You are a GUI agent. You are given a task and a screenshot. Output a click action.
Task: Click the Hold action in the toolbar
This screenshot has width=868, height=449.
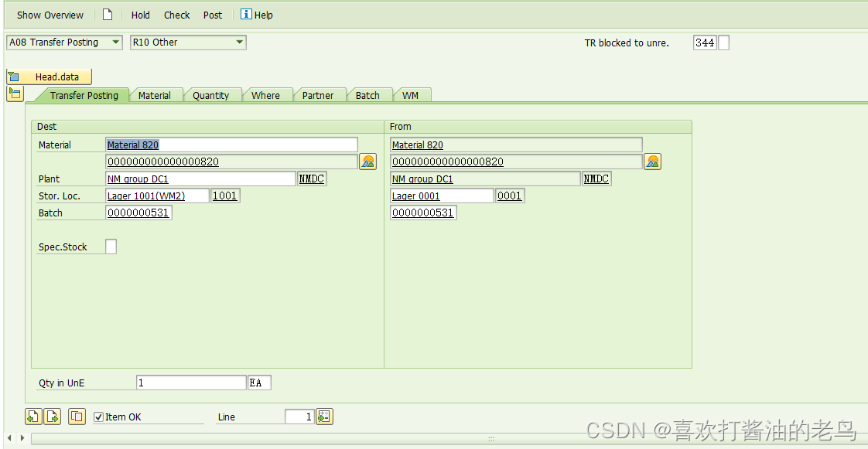pos(140,14)
